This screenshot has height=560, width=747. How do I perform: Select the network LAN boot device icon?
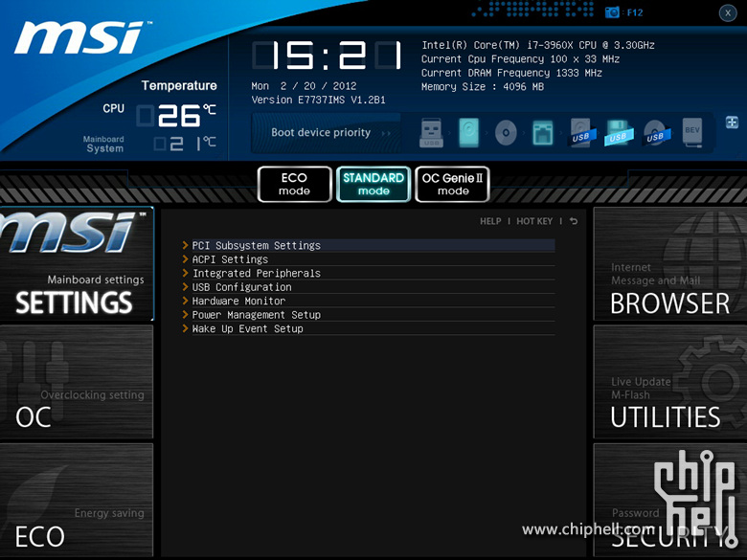(543, 133)
